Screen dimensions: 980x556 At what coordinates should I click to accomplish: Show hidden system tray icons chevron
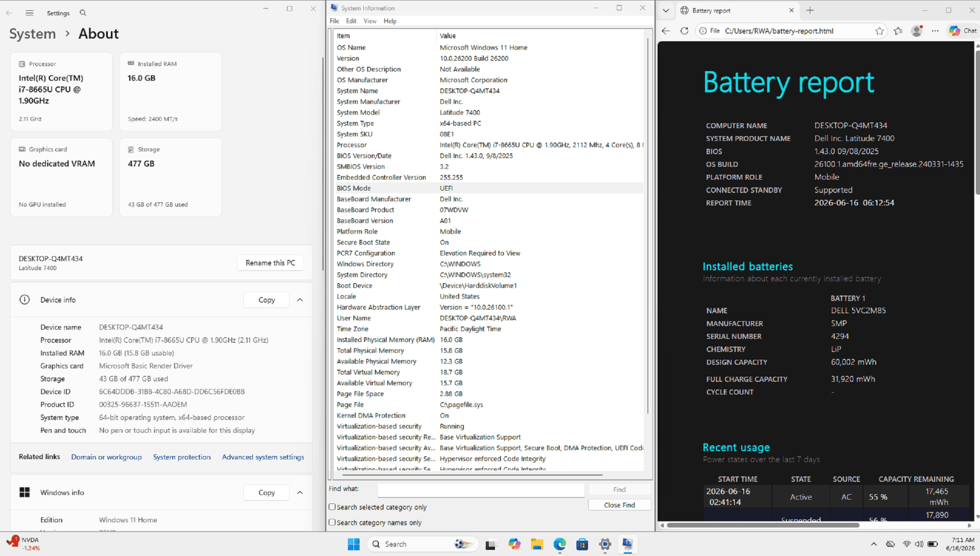(x=874, y=544)
